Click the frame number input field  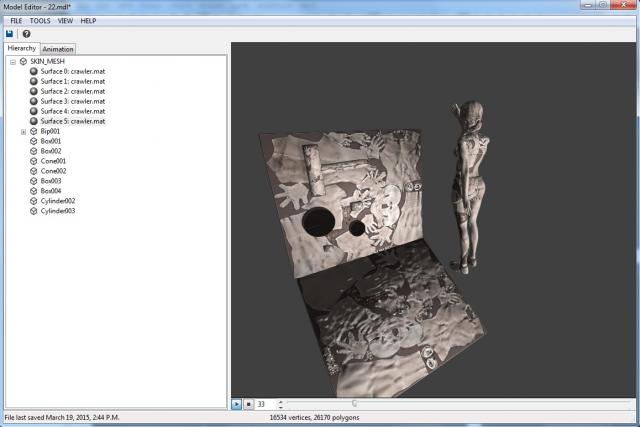click(x=264, y=404)
